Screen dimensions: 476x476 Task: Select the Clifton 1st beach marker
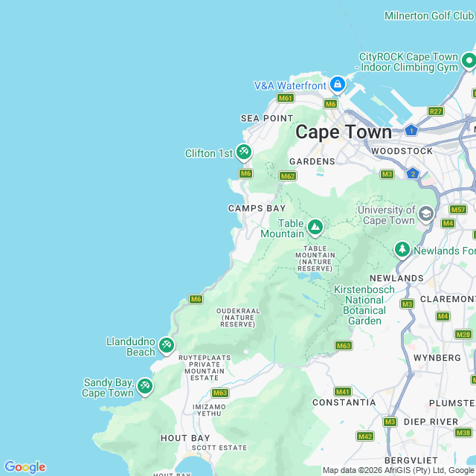244,152
